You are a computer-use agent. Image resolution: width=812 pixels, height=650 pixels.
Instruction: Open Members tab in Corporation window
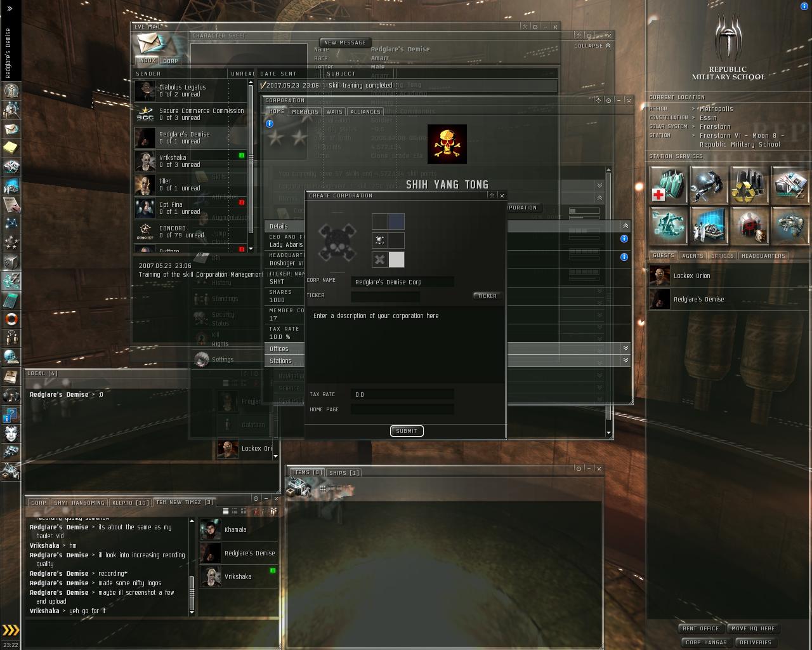[x=304, y=112]
